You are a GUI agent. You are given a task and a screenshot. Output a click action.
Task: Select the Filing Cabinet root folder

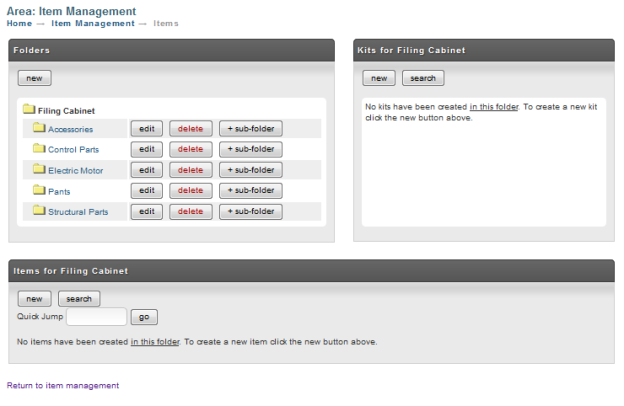tap(66, 111)
